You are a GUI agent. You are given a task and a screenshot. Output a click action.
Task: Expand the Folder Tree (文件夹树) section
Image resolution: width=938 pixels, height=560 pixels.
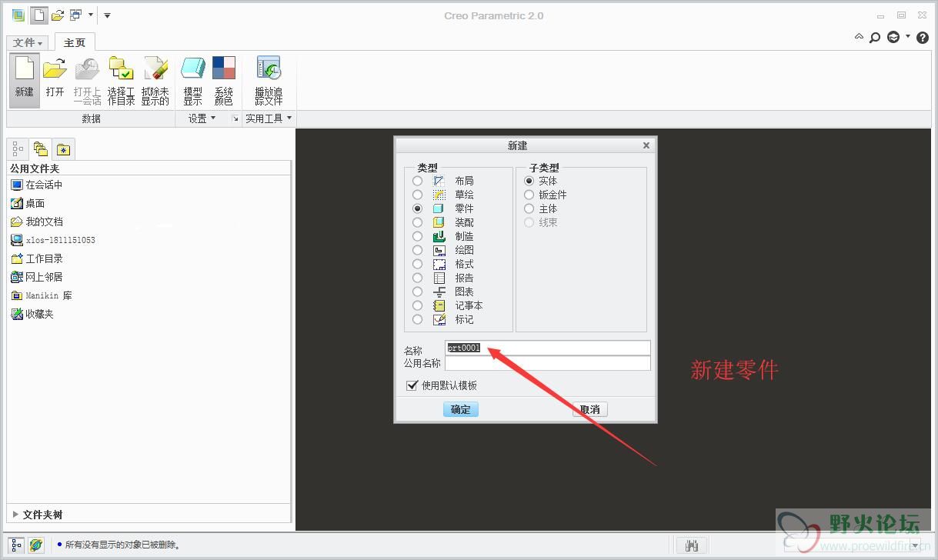[15, 515]
